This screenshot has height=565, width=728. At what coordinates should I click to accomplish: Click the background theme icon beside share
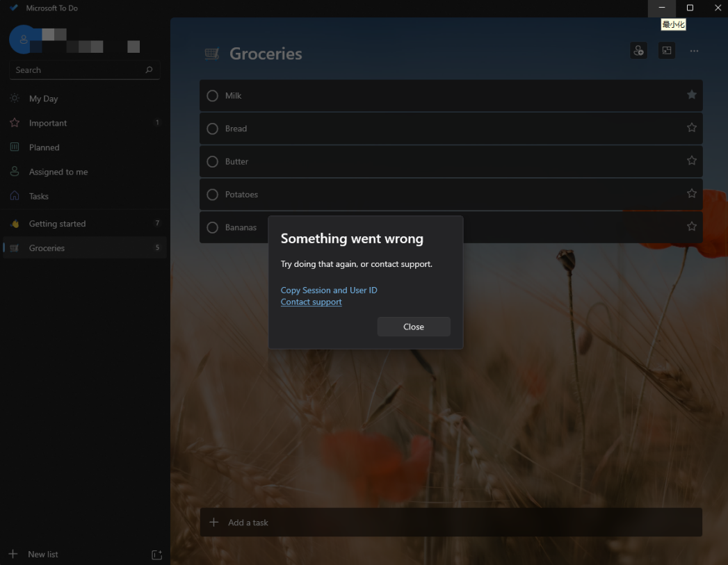click(667, 51)
